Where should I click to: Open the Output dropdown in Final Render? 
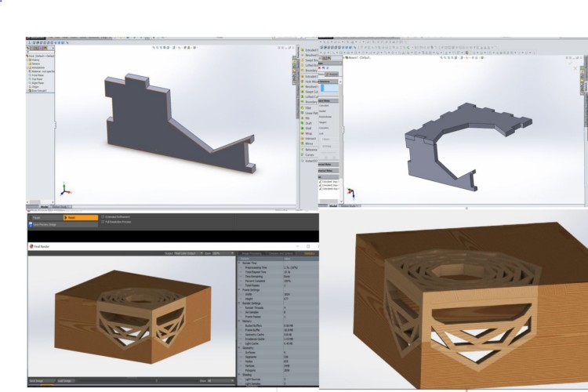pos(189,253)
